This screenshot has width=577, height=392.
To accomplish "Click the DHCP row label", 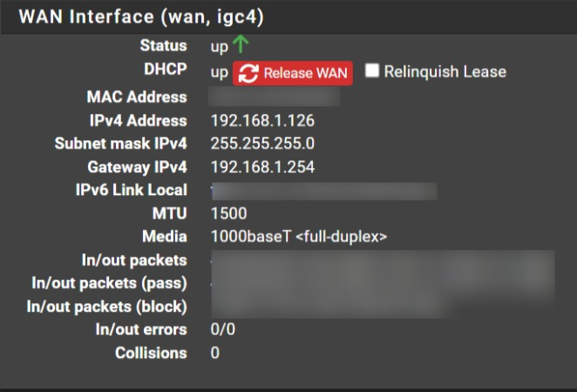I will 166,69.
